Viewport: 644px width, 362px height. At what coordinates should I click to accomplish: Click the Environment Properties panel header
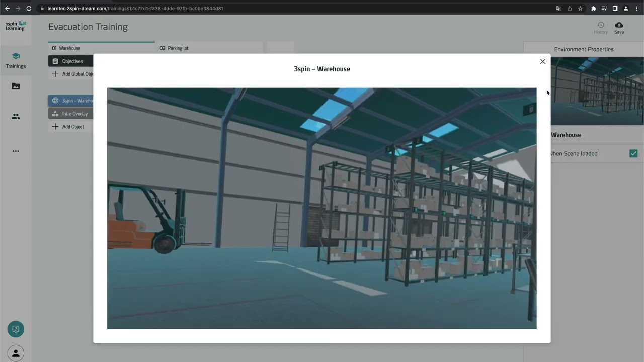pyautogui.click(x=584, y=49)
